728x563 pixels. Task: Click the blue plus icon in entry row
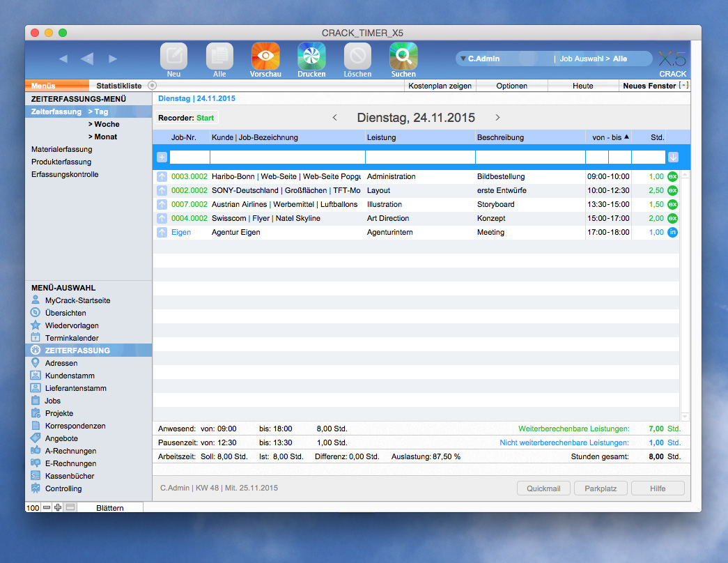coord(162,157)
